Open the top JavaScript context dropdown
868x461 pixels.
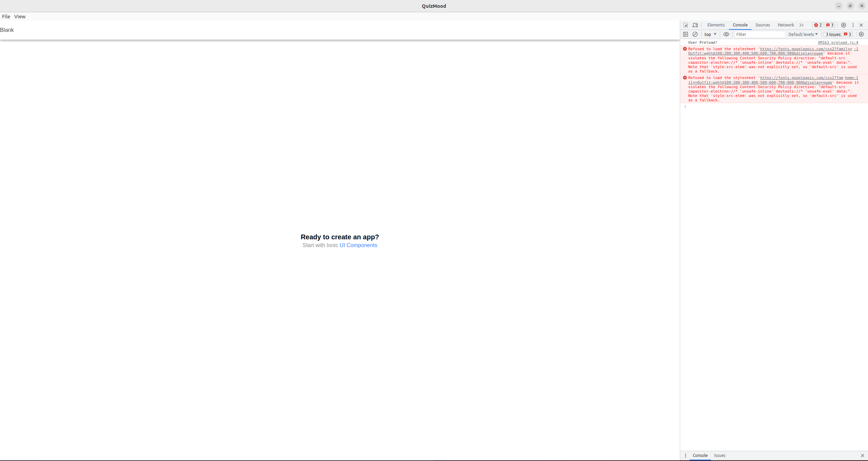click(x=710, y=34)
